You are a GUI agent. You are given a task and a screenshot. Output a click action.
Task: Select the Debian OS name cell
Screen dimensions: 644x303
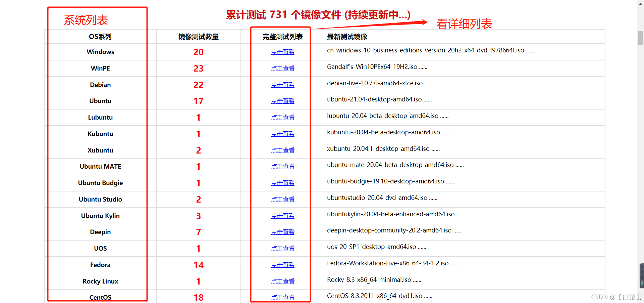tap(100, 85)
